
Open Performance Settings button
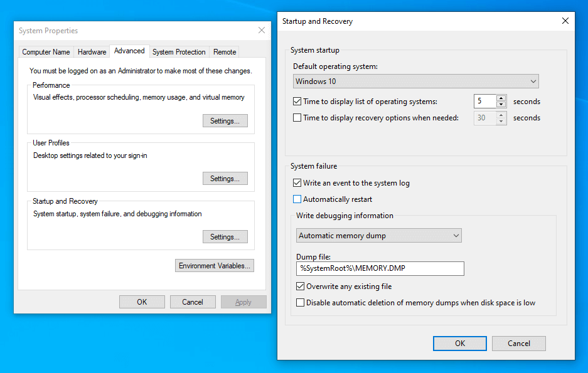click(225, 121)
